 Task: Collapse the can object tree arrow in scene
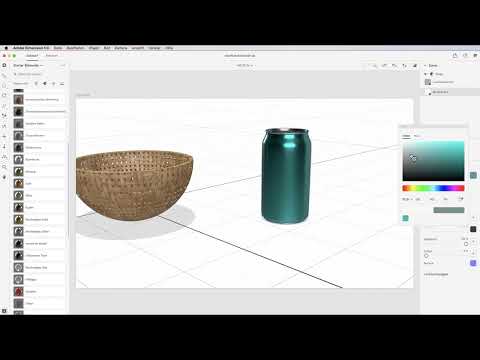coord(426,74)
